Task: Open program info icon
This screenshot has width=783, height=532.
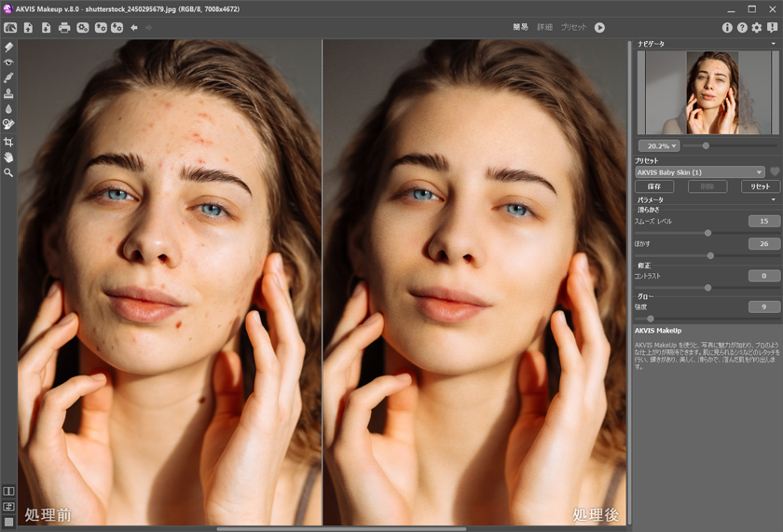Action: 727,28
